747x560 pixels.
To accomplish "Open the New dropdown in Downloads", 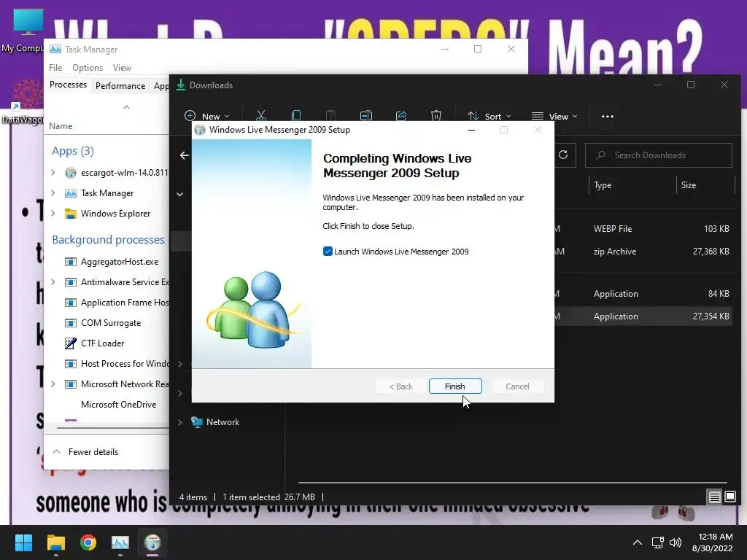I will coord(206,116).
